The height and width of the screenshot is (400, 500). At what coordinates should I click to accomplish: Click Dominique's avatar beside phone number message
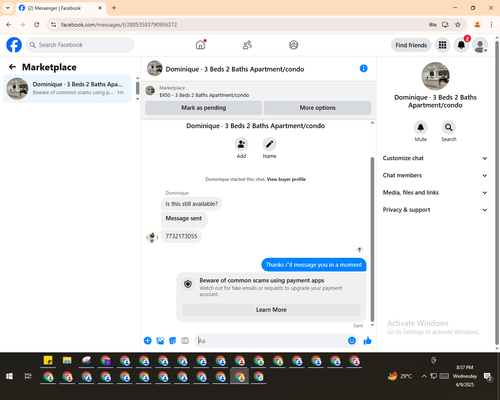[x=152, y=237]
